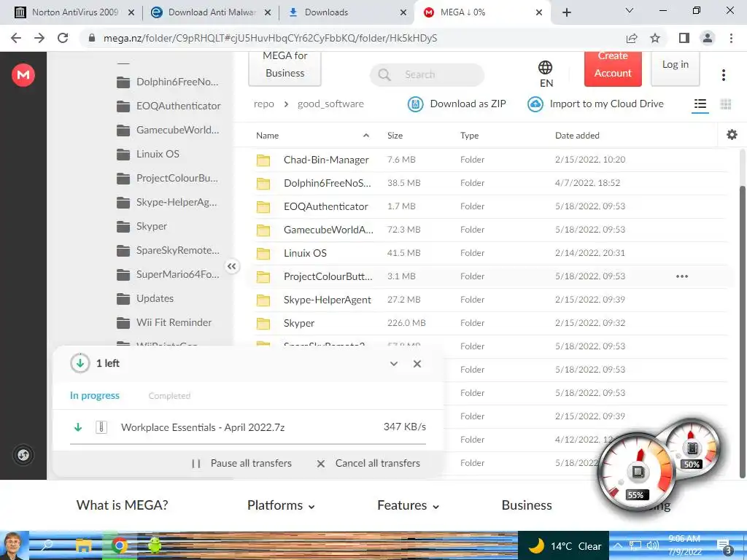Select GamecubeWorld... in the folder tree

coord(168,130)
